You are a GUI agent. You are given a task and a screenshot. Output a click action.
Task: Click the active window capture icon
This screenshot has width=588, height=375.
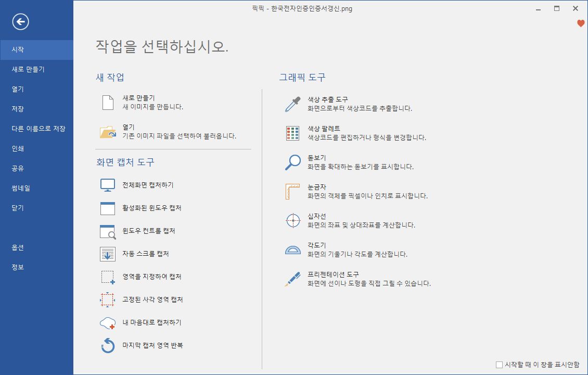pyautogui.click(x=107, y=208)
